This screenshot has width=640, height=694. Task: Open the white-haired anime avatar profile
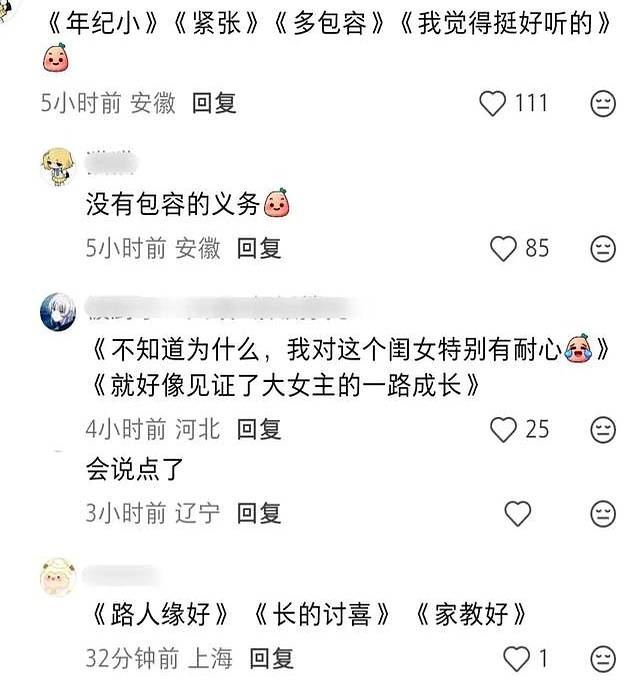58,311
